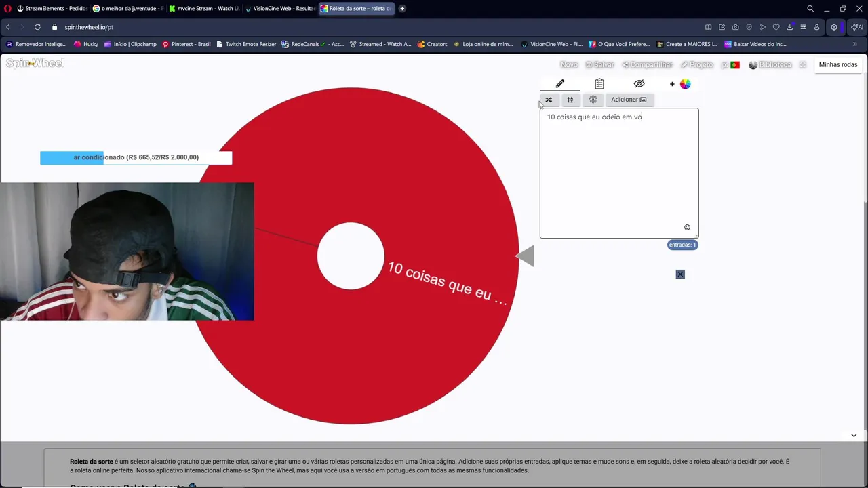Viewport: 868px width, 488px height.
Task: Take a snapshot with camera icon
Action: click(x=735, y=27)
